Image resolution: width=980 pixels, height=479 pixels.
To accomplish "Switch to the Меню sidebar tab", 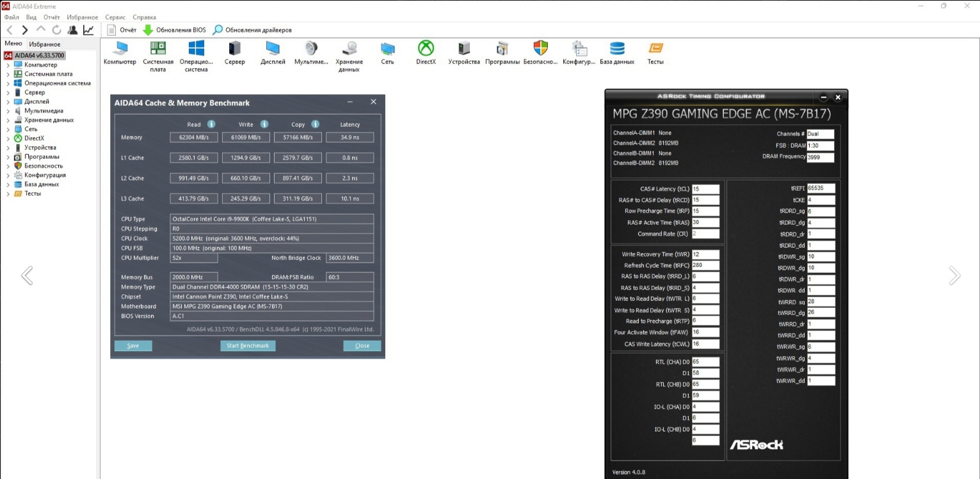I will [13, 44].
